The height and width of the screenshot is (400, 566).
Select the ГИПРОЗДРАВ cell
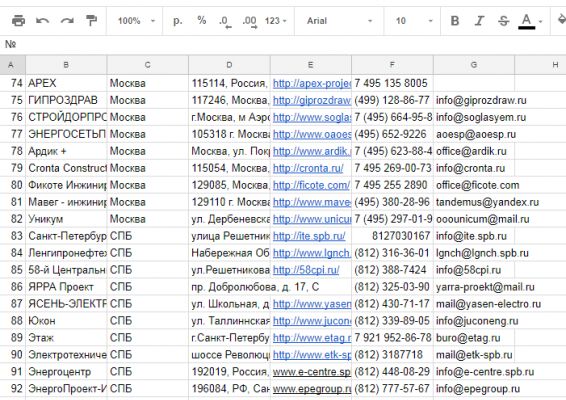tap(66, 100)
